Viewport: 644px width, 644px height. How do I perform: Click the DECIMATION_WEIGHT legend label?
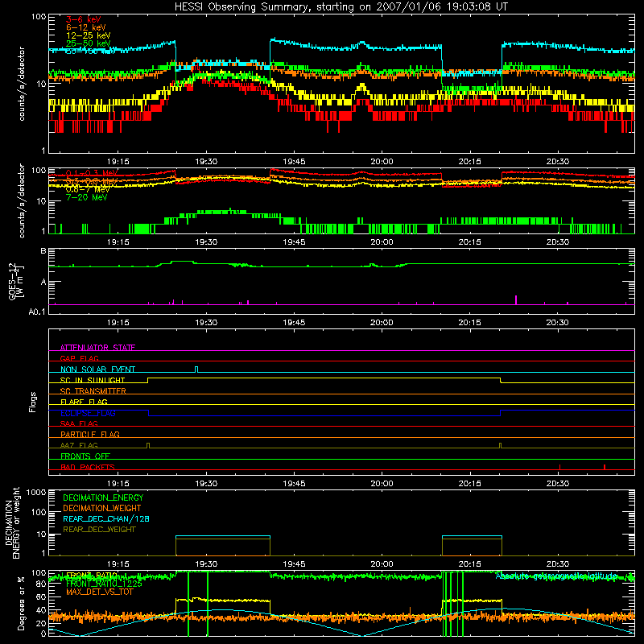coord(102,508)
